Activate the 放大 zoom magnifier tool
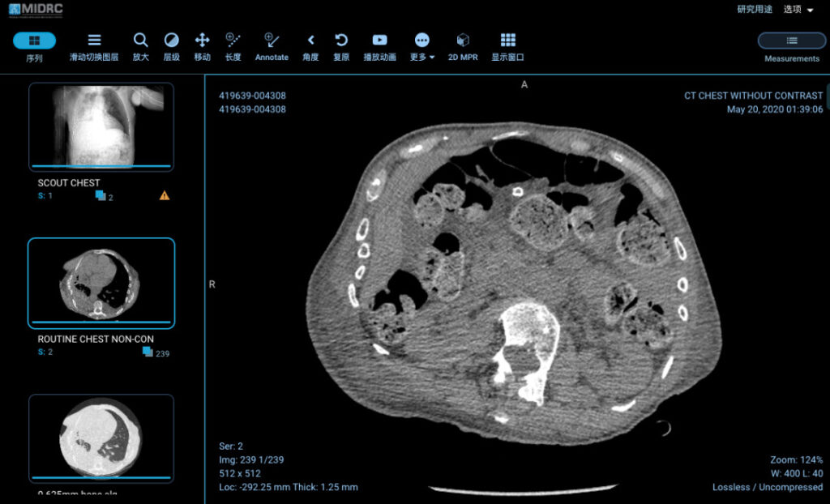Screen dimensions: 830x504 141,46
